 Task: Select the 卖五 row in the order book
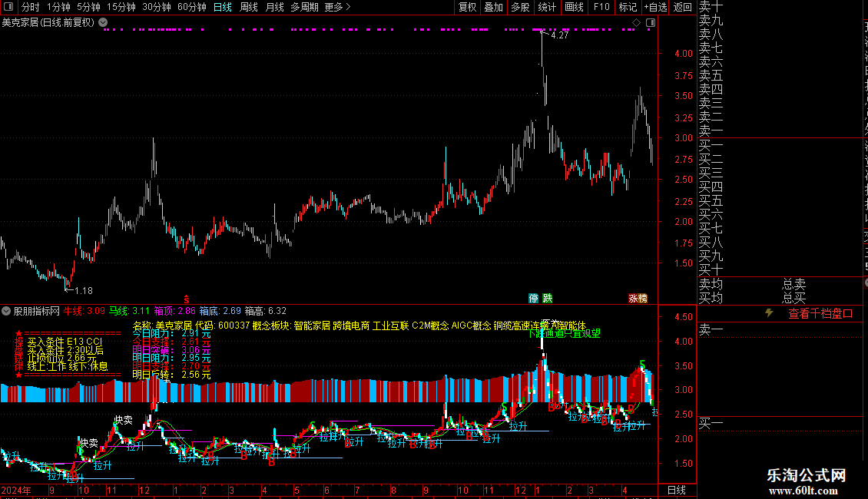coord(711,75)
